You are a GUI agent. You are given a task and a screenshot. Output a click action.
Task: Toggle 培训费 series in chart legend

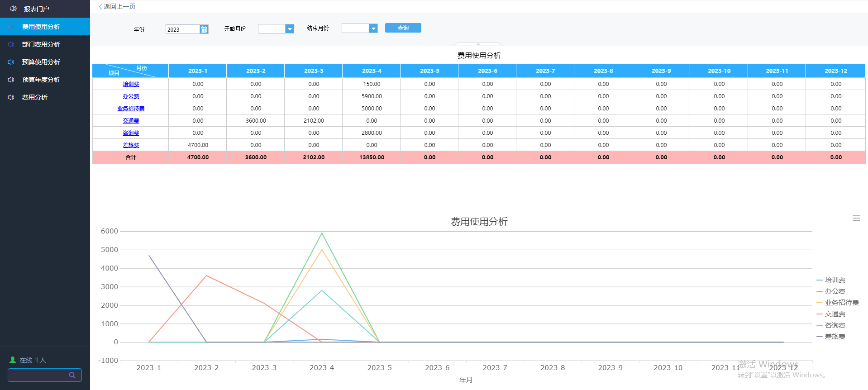[835, 280]
